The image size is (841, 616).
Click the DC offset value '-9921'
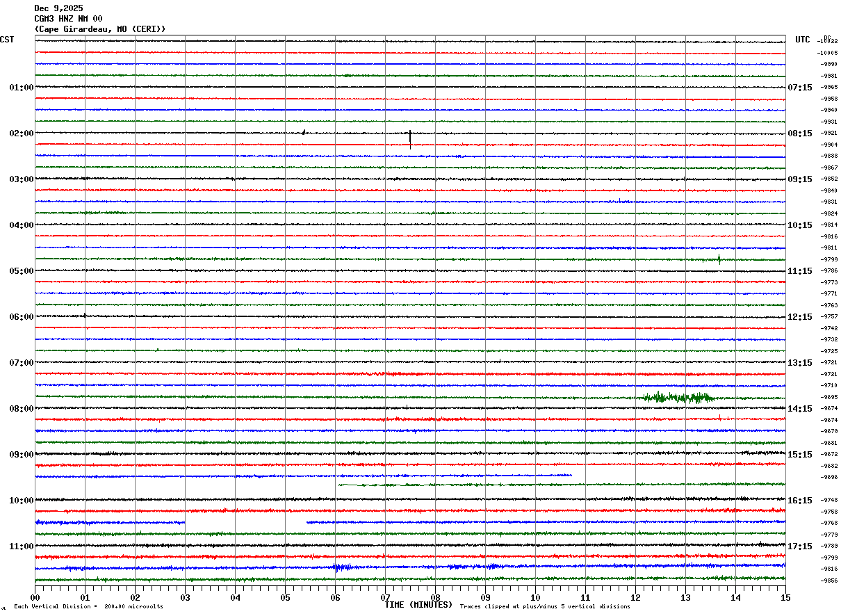[830, 133]
